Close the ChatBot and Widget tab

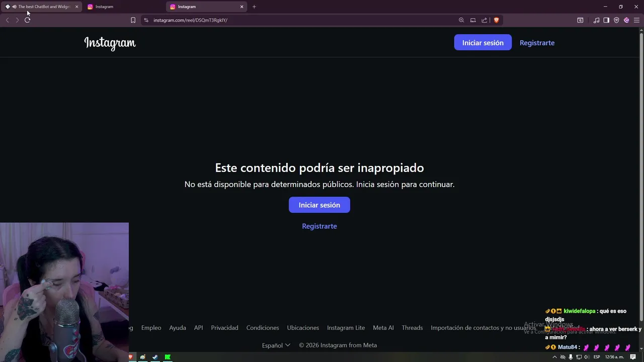pos(76,7)
